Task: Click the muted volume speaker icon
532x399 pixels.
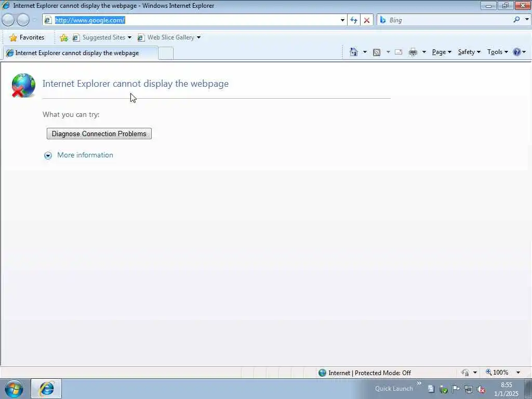Action: pyautogui.click(x=481, y=389)
